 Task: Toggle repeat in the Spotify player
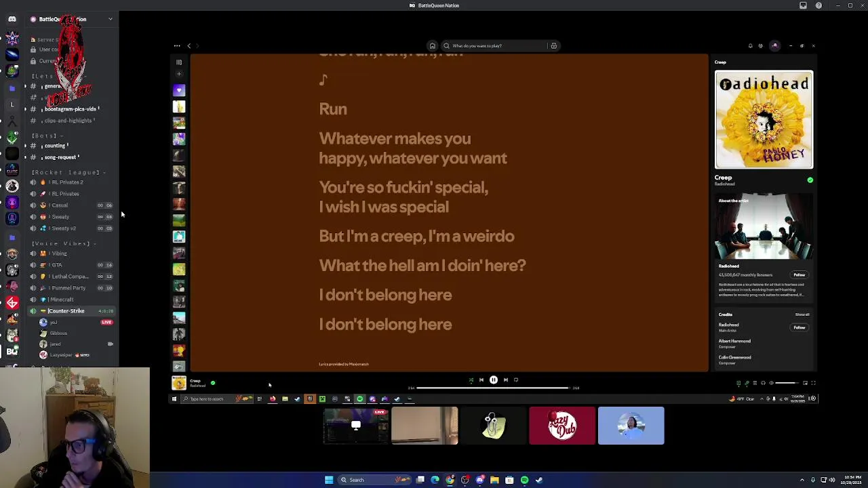point(516,380)
